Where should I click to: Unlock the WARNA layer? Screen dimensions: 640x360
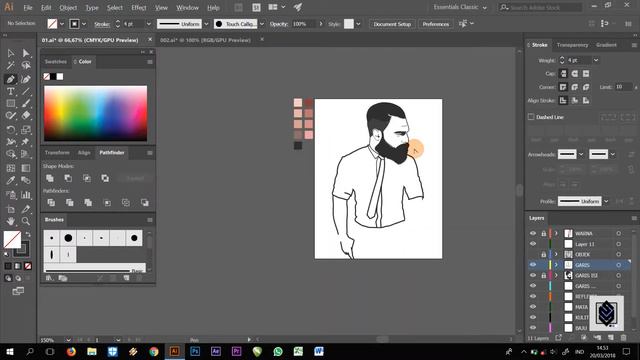point(543,233)
